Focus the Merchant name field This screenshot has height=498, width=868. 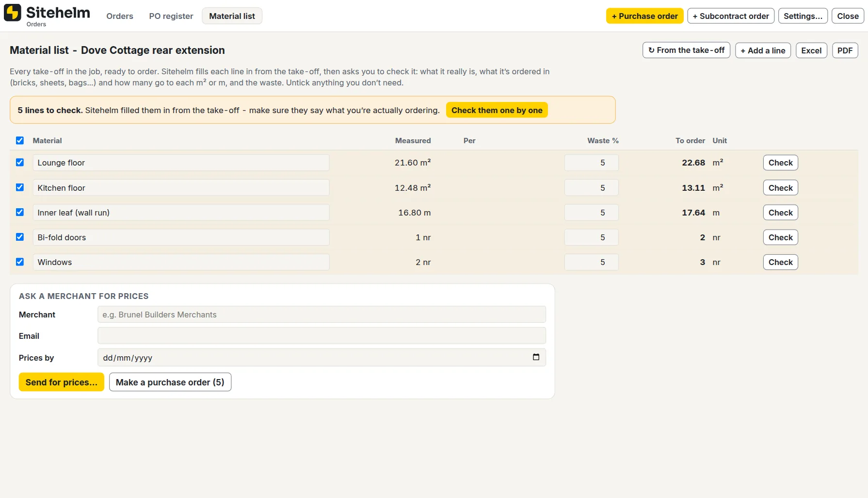coord(321,315)
